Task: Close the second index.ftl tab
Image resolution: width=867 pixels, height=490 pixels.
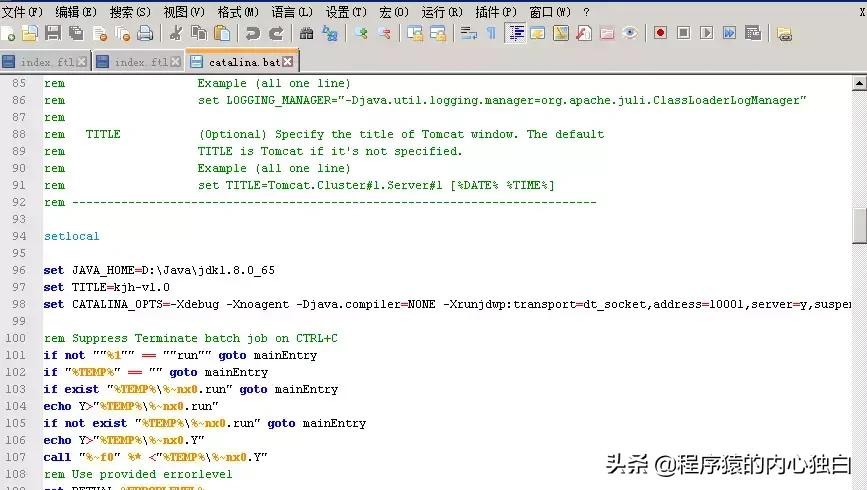Action: pos(176,62)
